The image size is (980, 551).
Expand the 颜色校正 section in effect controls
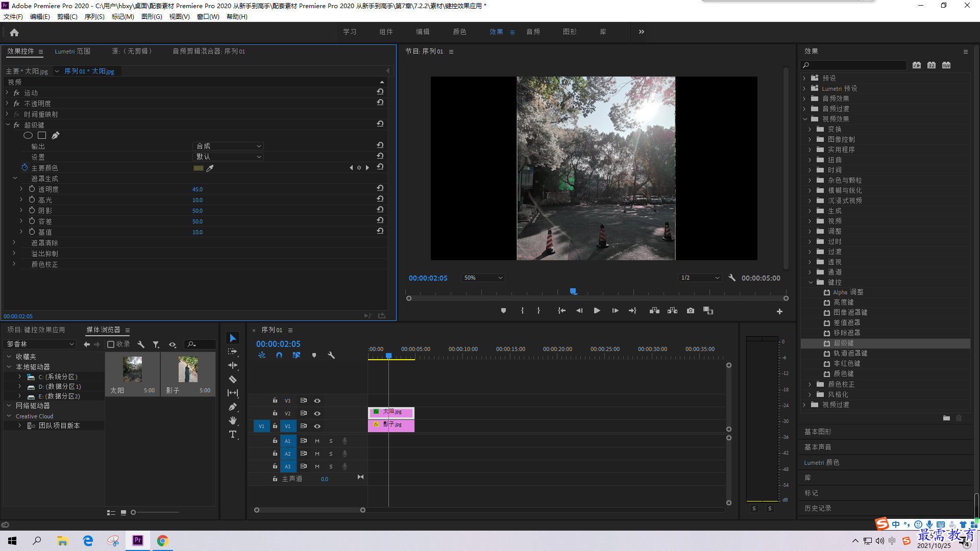(x=14, y=264)
